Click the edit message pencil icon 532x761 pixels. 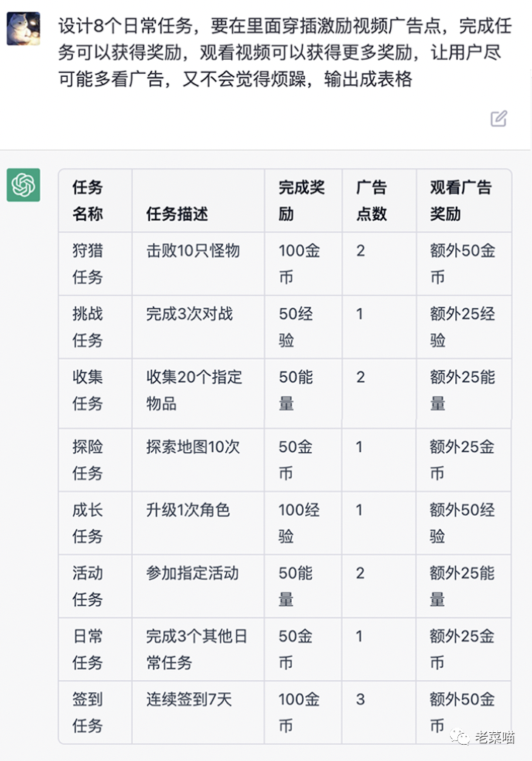pos(499,118)
